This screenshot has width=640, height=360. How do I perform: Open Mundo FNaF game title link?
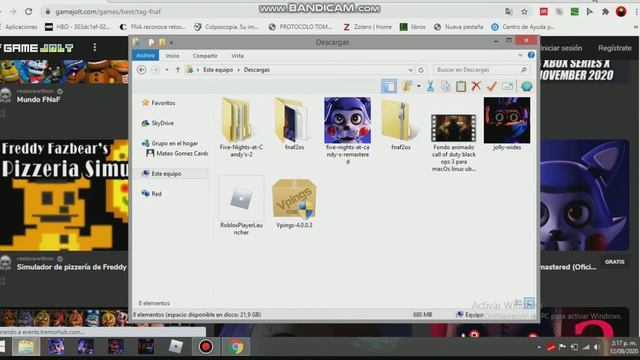pos(38,100)
